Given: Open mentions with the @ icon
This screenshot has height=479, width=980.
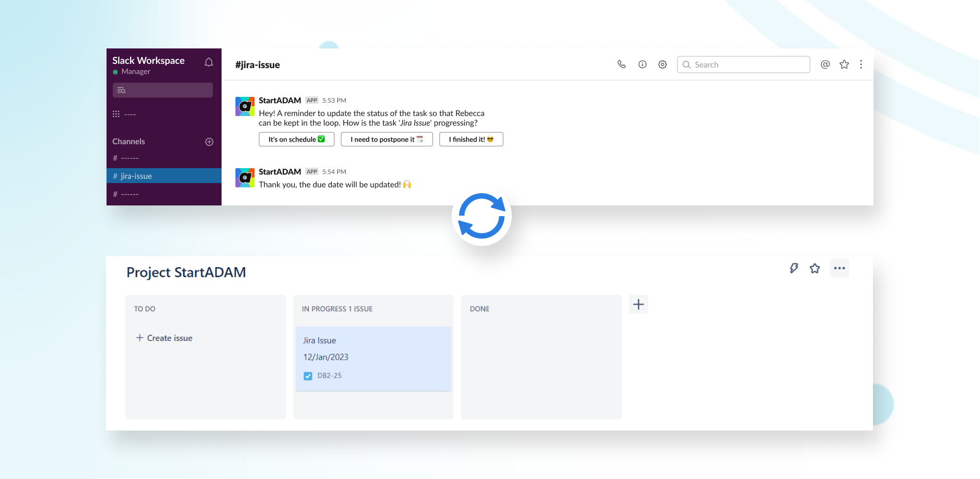Looking at the screenshot, I should coord(825,64).
